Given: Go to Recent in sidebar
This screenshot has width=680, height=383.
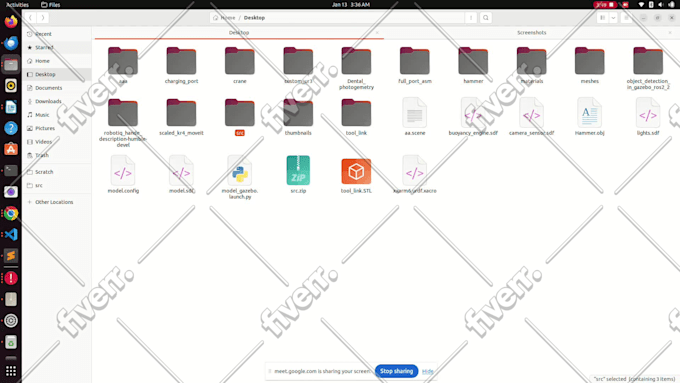Looking at the screenshot, I should click(56, 34).
